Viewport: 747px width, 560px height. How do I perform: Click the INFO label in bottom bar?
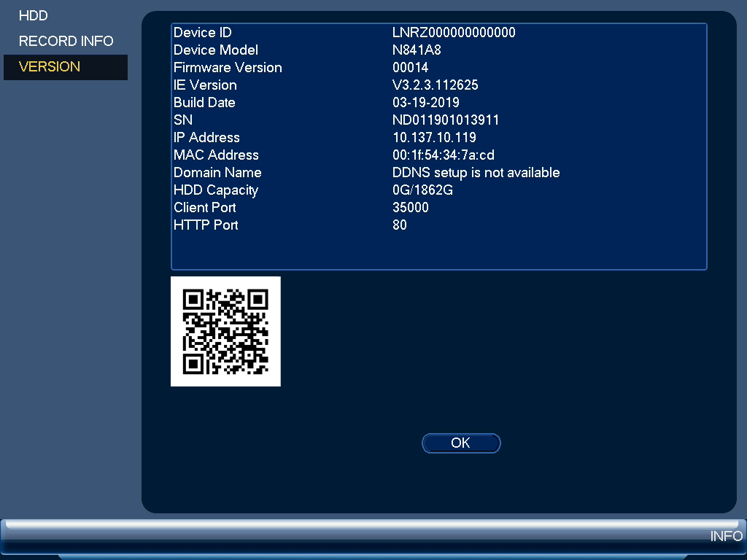[x=726, y=536]
